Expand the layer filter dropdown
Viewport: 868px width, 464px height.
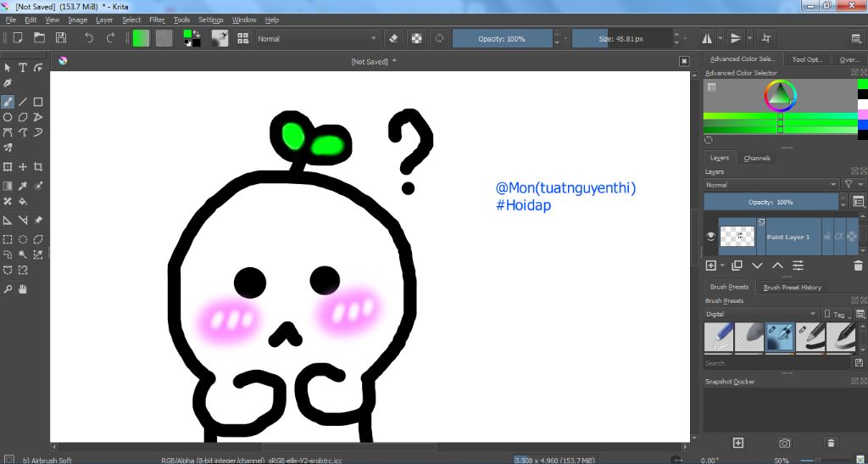point(853,184)
